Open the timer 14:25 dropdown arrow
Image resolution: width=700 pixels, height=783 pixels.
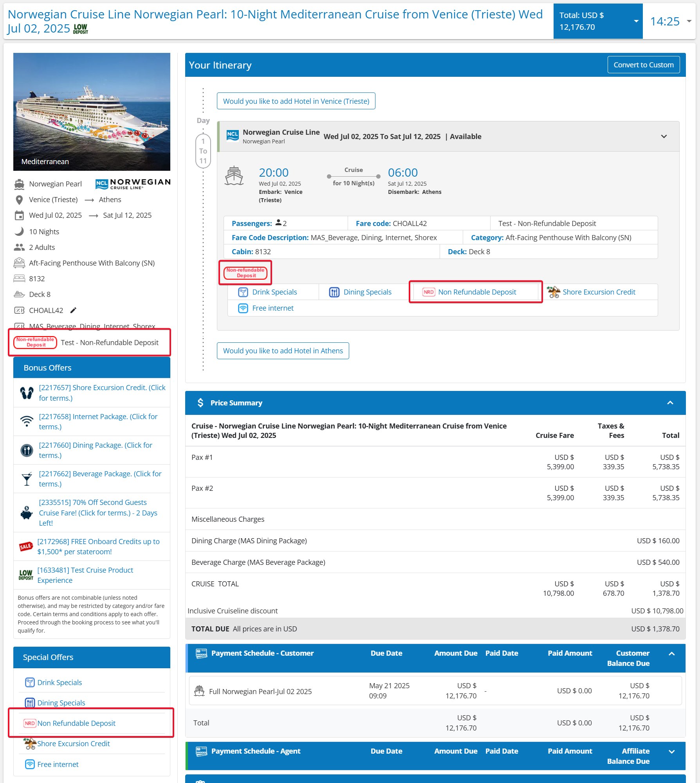pos(689,21)
